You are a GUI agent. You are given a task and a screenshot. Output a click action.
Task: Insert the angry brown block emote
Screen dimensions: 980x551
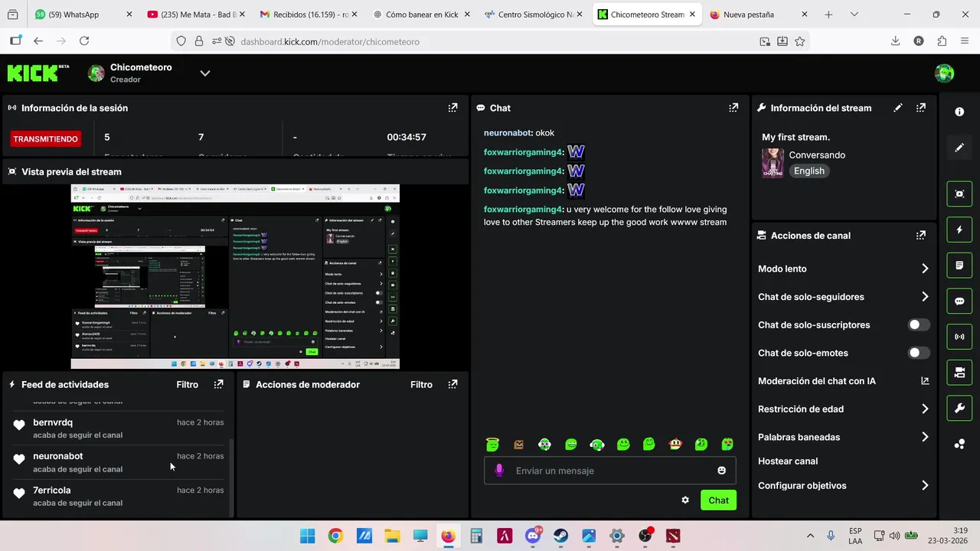[x=518, y=444]
